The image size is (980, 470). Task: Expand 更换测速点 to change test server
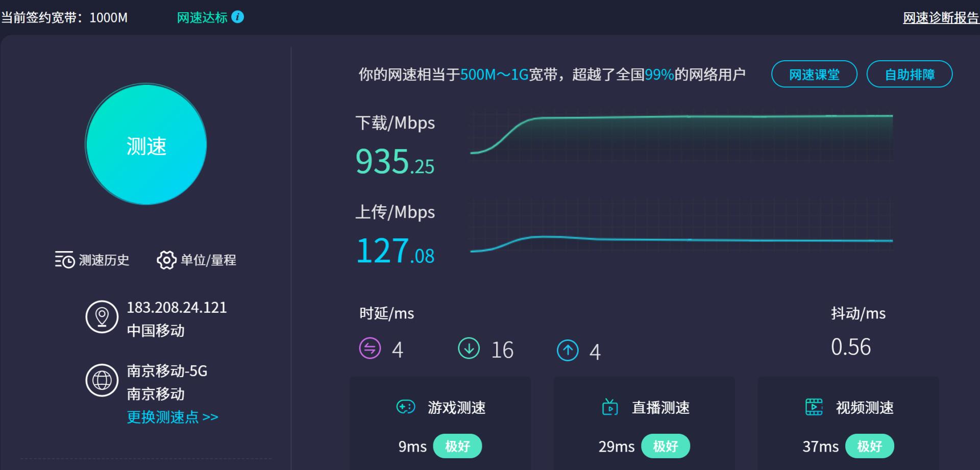171,417
